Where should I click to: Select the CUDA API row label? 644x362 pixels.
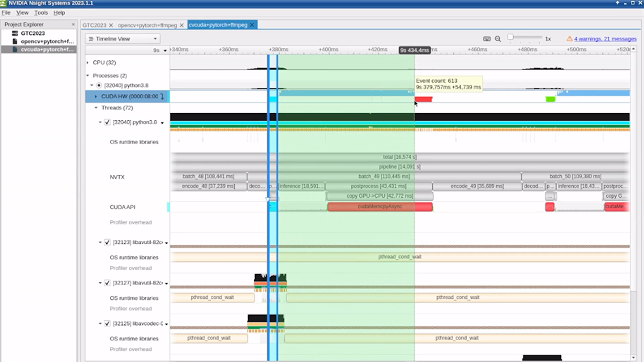[122, 207]
